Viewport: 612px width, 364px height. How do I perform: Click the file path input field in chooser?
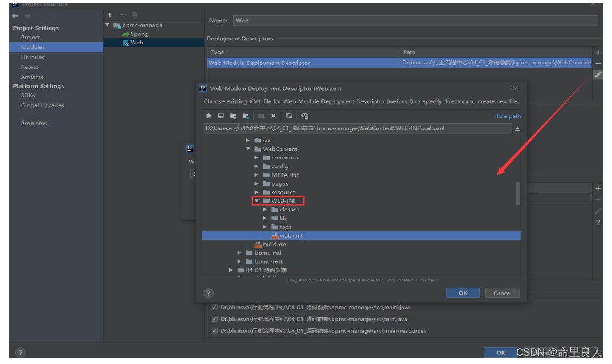pos(357,128)
